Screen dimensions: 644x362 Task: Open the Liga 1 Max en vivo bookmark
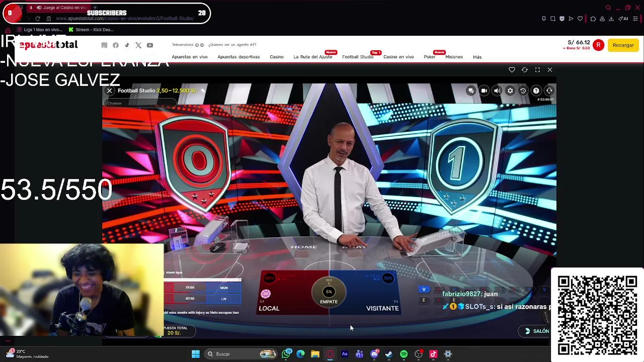point(40,30)
